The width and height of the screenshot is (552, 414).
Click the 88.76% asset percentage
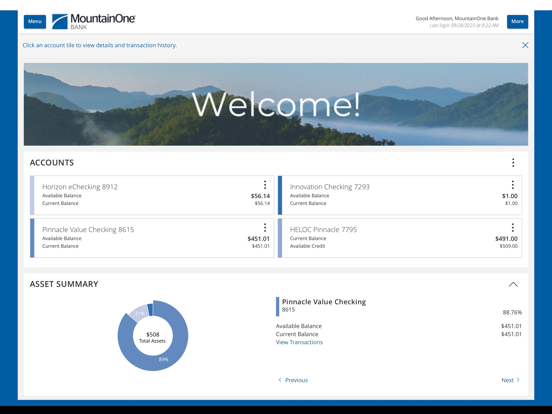point(512,312)
